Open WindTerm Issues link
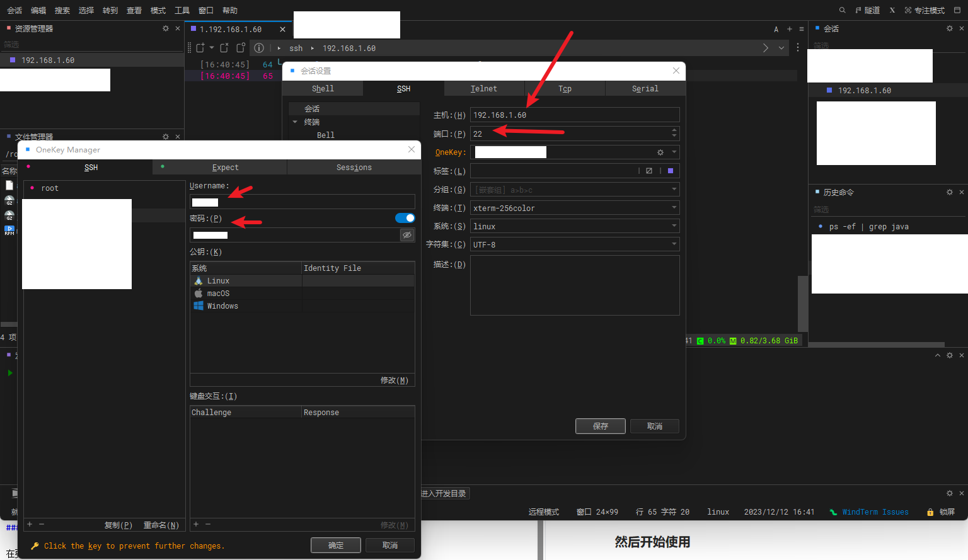 (x=875, y=512)
